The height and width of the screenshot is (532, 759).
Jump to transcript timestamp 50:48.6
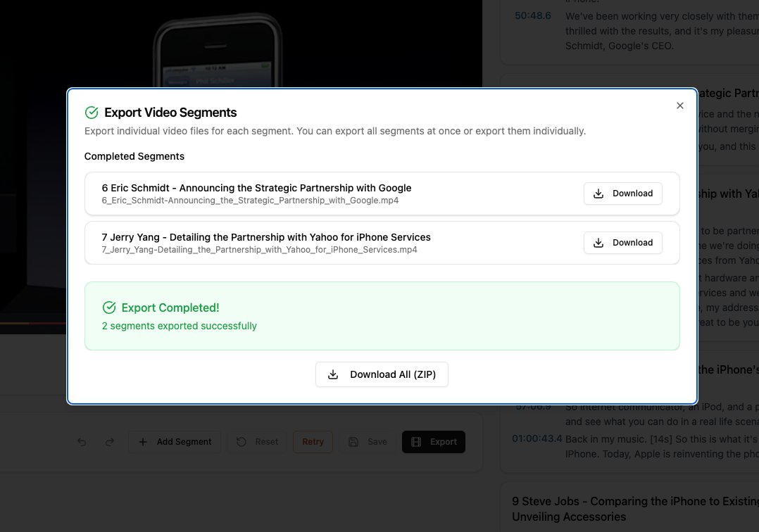532,16
